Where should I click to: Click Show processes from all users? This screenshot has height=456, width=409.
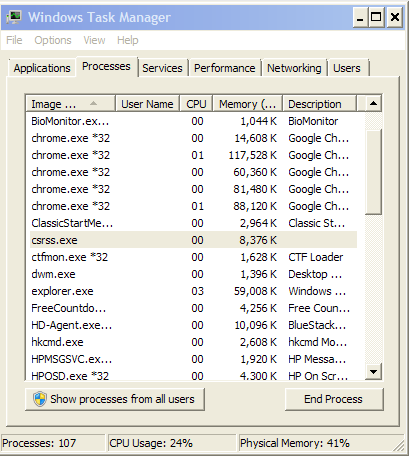(x=115, y=399)
